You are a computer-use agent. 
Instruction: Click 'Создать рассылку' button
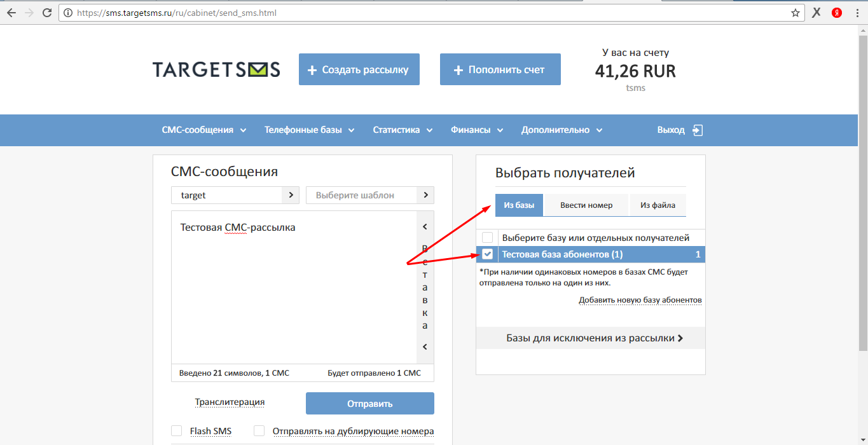click(x=359, y=69)
